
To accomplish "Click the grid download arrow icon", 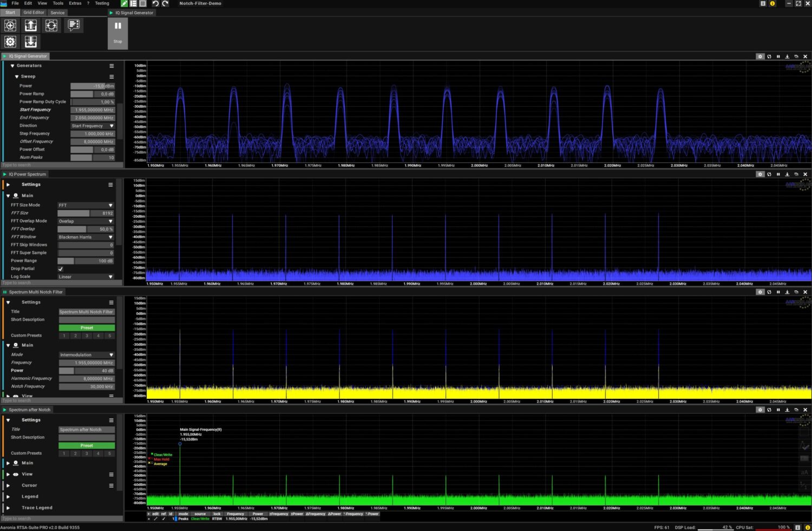I will (31, 42).
